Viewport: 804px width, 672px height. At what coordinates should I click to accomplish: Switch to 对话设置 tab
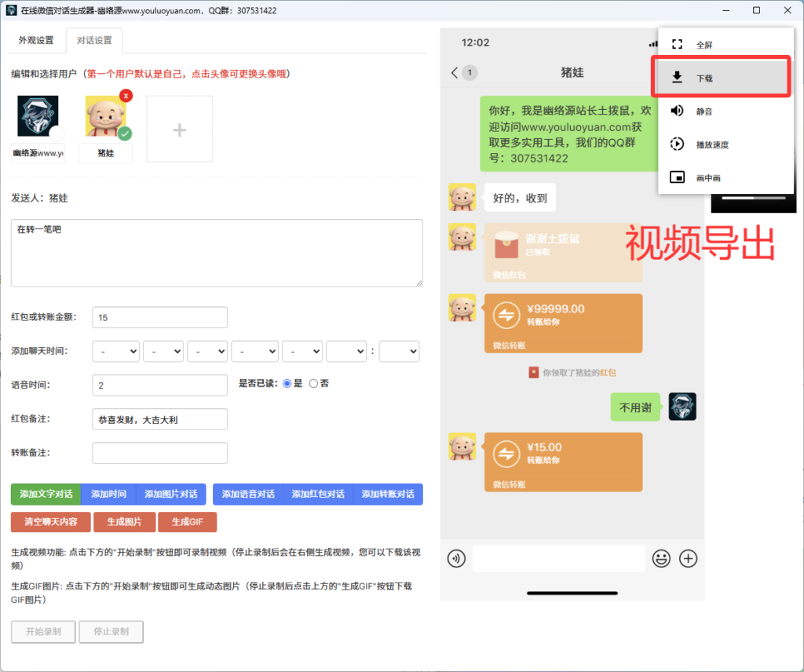(94, 40)
